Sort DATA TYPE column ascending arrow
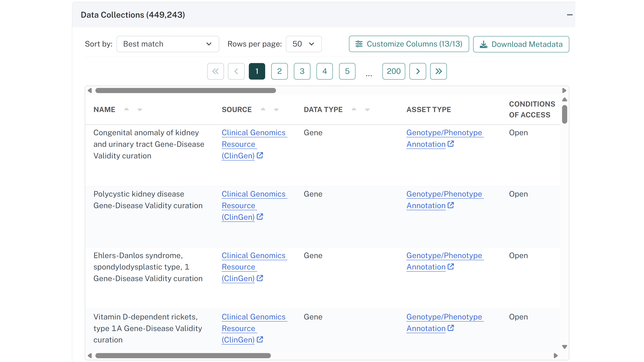644x362 pixels. coord(354,109)
